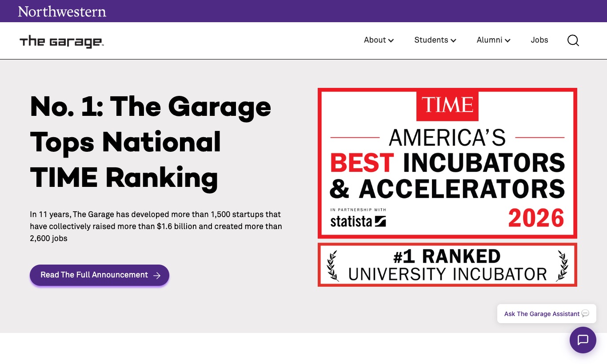Image resolution: width=607 pixels, height=364 pixels.
Task: Click the #1 Ranked University Incubator banner
Action: [x=447, y=265]
